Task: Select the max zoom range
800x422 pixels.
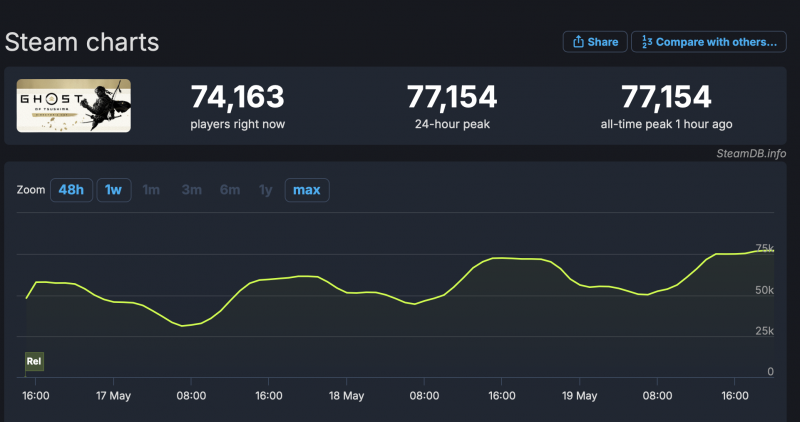Action: (x=306, y=190)
